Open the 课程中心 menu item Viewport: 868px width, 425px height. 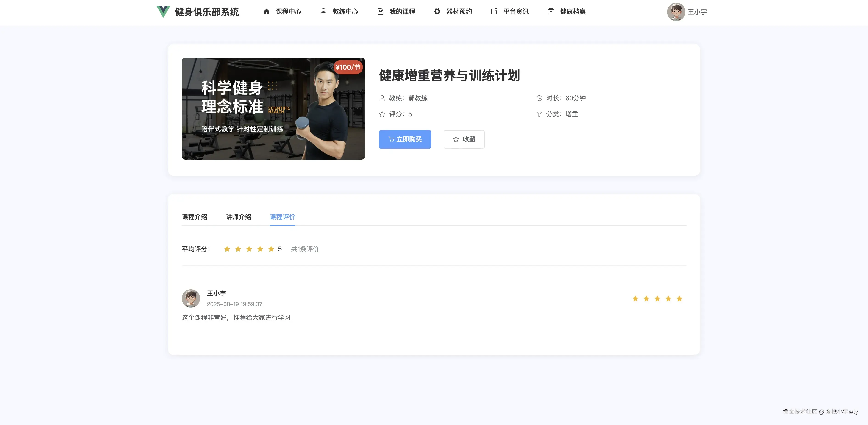288,11
